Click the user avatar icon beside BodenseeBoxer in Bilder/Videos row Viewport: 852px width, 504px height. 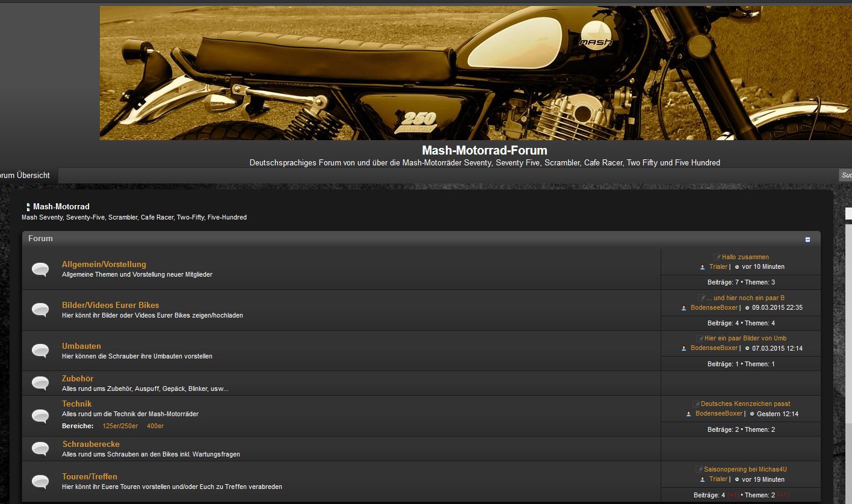684,308
